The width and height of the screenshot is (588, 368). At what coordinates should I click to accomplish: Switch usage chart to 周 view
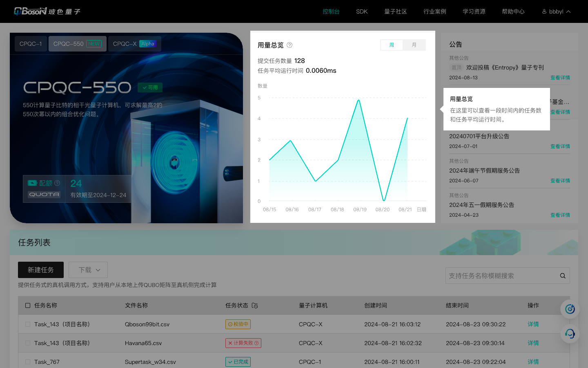coord(392,45)
